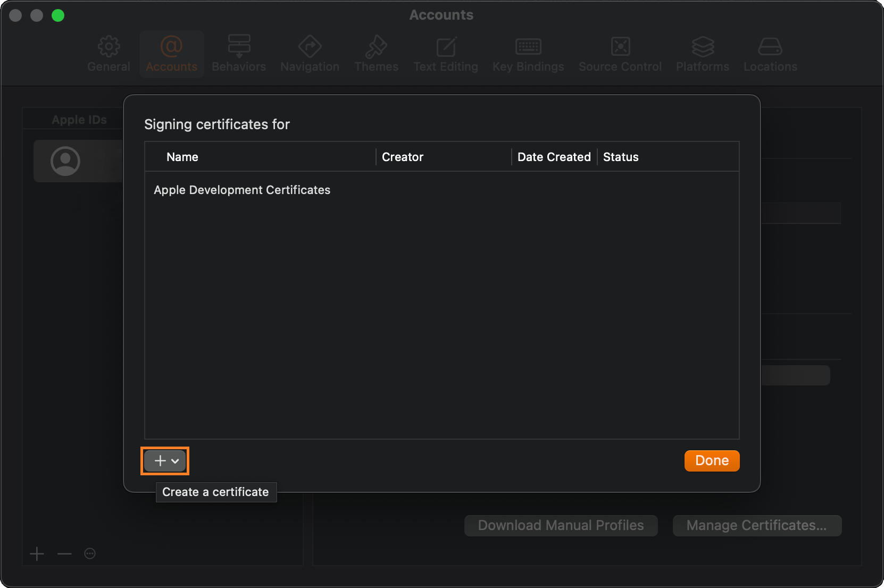Select the Apple ID account avatar
The image size is (884, 588).
coord(65,161)
